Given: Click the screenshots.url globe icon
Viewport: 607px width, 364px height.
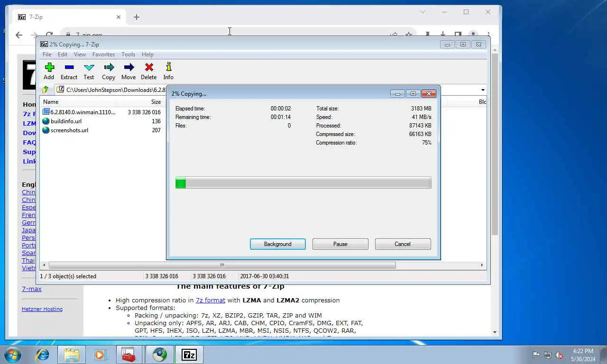Looking at the screenshot, I should click(46, 130).
